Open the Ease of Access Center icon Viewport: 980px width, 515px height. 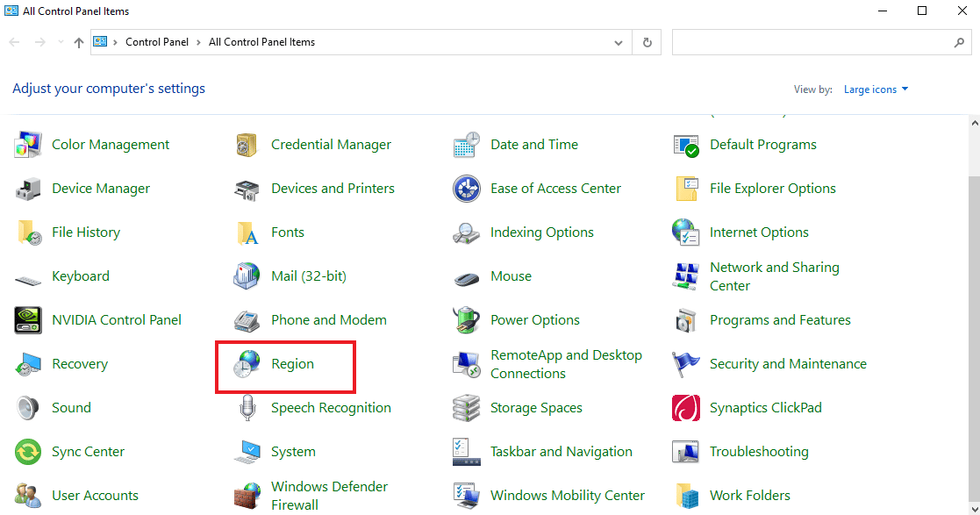click(466, 189)
